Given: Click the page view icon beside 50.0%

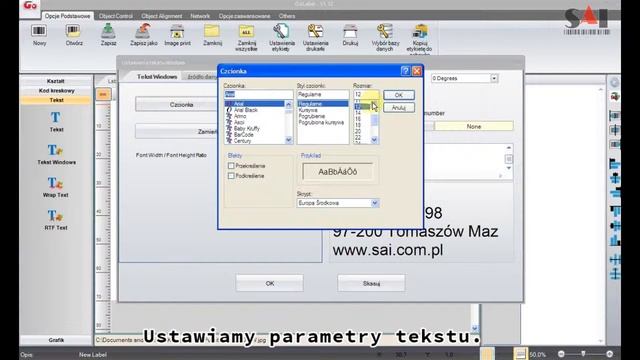Looking at the screenshot, I should pyautogui.click(x=520, y=354).
